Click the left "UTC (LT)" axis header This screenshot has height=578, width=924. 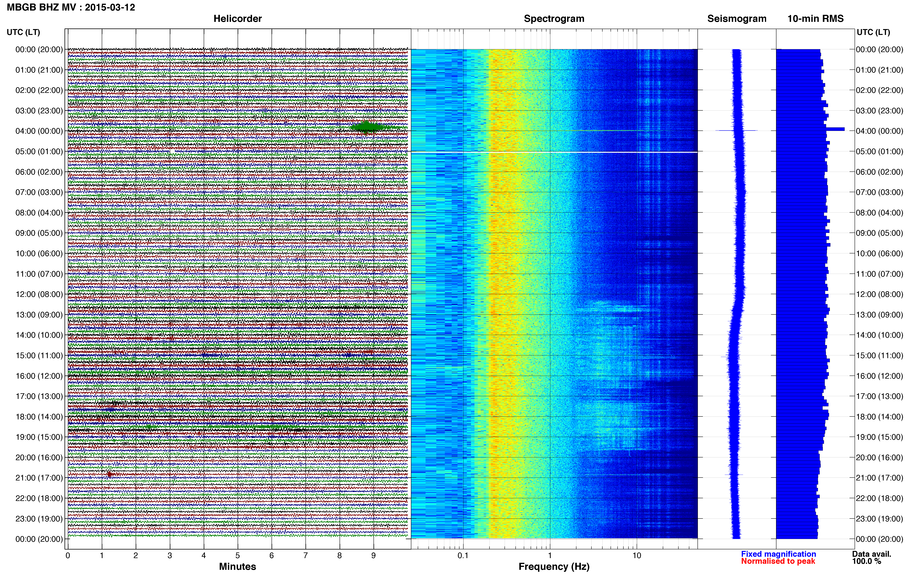click(x=23, y=32)
